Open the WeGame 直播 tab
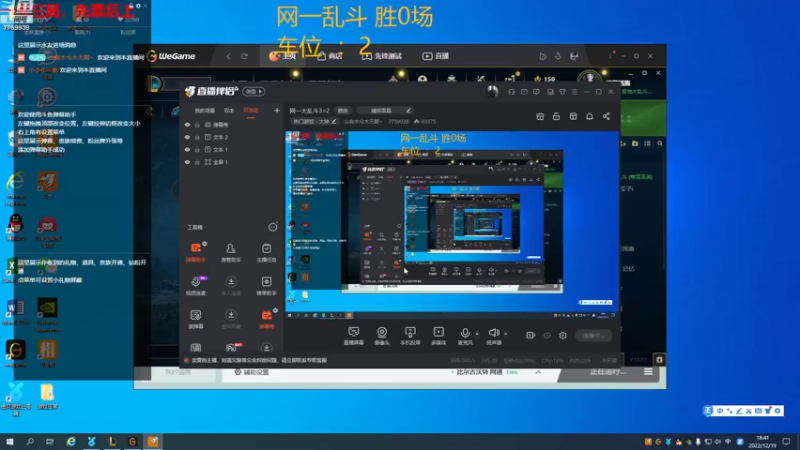The height and width of the screenshot is (450, 800). click(x=435, y=56)
